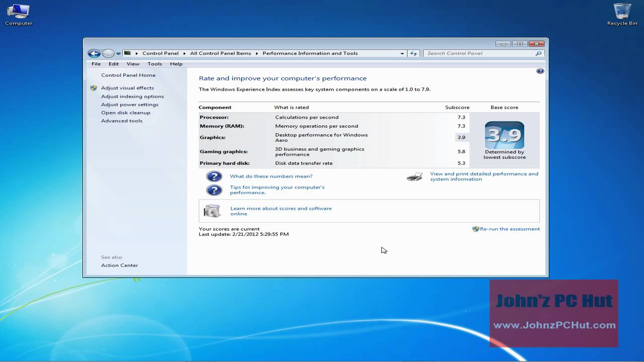Click the Last update date text
644x362 pixels.
(244, 234)
